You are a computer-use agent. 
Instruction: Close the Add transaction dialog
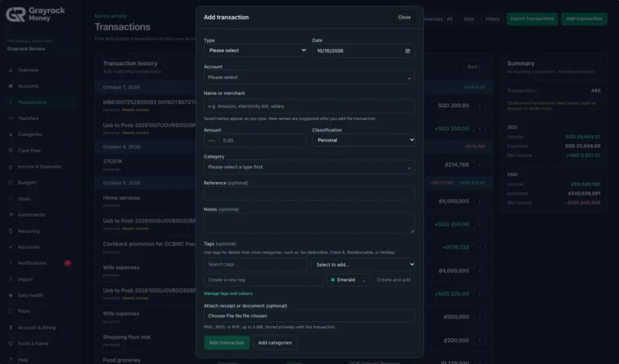[x=405, y=18]
